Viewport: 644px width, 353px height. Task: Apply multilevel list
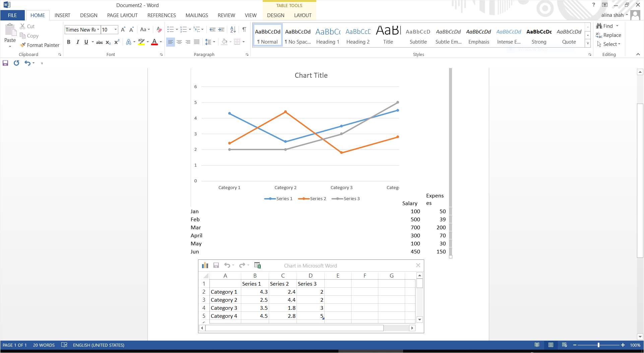(197, 30)
